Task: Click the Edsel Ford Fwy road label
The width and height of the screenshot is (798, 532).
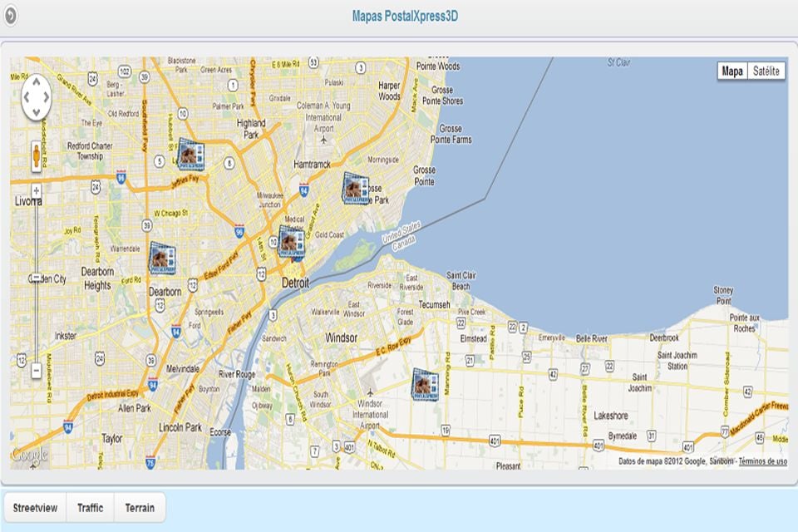Action: [x=220, y=266]
